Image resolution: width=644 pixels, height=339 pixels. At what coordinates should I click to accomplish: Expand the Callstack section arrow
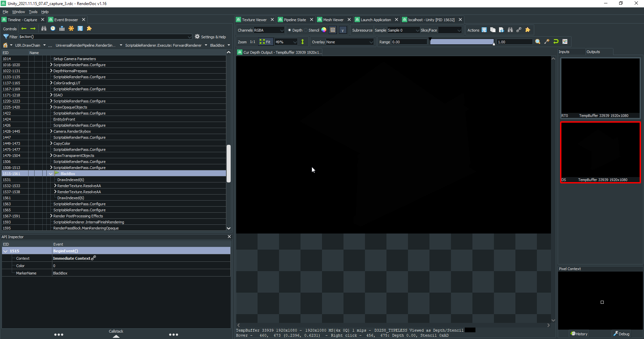tap(116, 336)
